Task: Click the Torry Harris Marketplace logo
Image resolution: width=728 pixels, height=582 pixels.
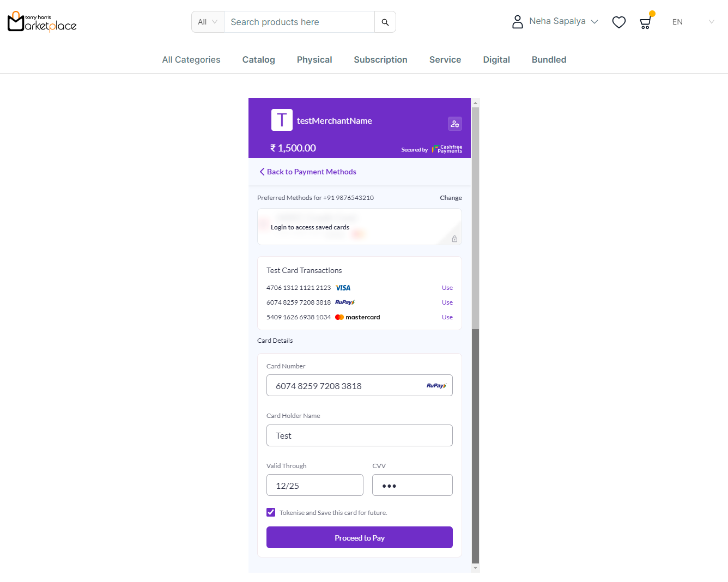Action: click(42, 22)
